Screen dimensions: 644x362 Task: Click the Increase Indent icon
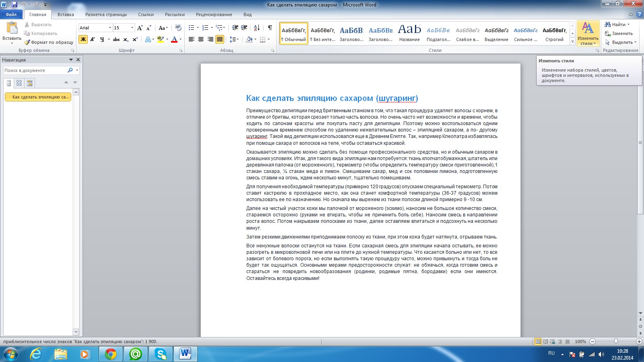[244, 28]
